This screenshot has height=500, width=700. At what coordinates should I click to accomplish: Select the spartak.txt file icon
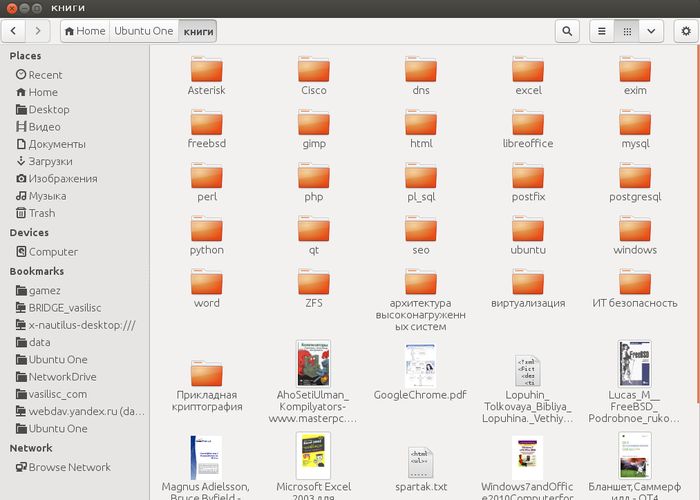tap(421, 462)
